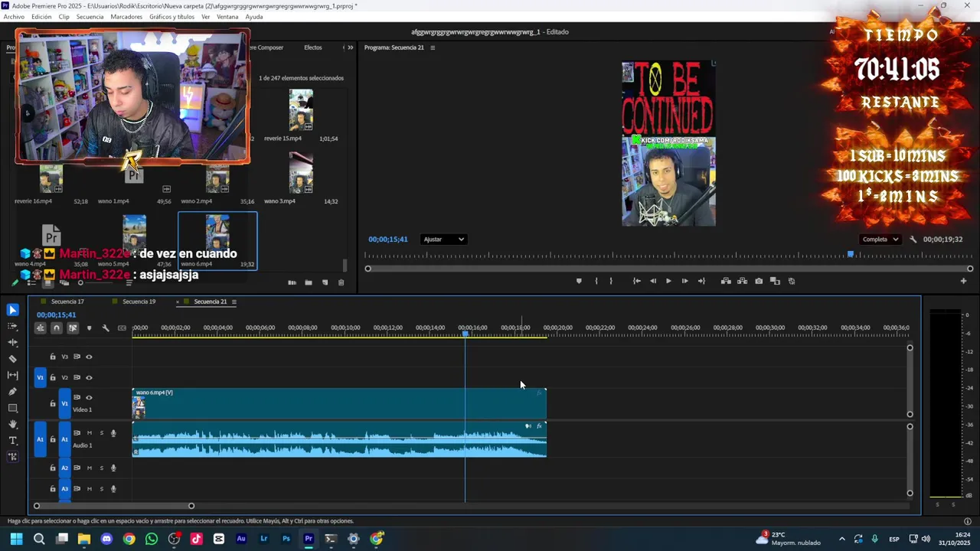This screenshot has height=551, width=980.
Task: Create new bin in Project panel
Action: pyautogui.click(x=308, y=282)
